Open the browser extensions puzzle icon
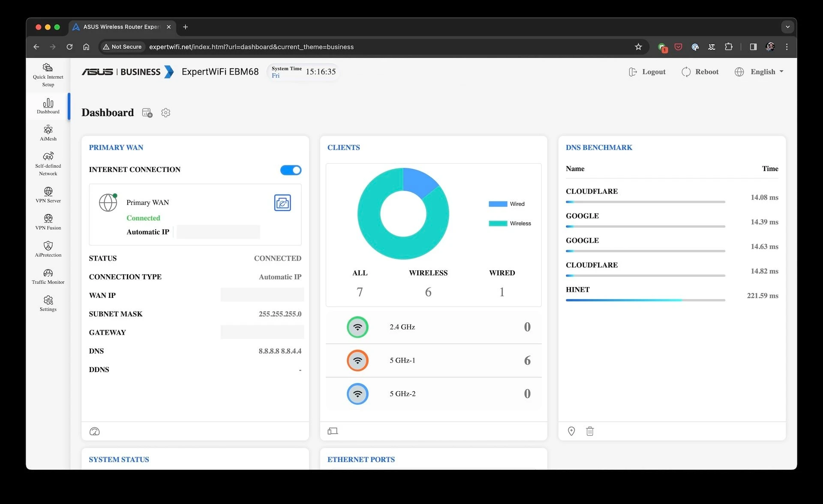This screenshot has height=504, width=823. click(729, 47)
